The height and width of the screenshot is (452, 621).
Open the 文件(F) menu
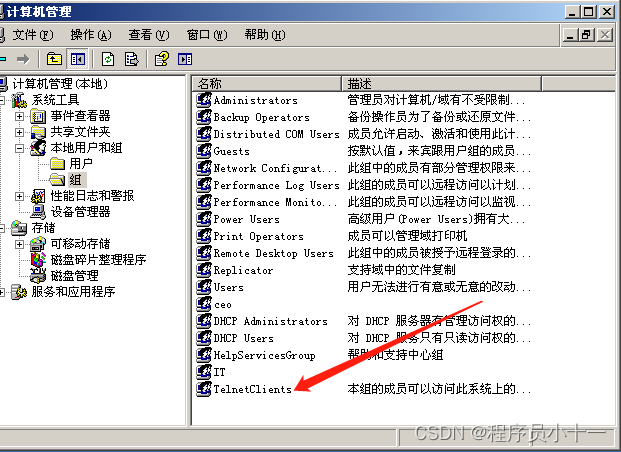click(x=33, y=35)
